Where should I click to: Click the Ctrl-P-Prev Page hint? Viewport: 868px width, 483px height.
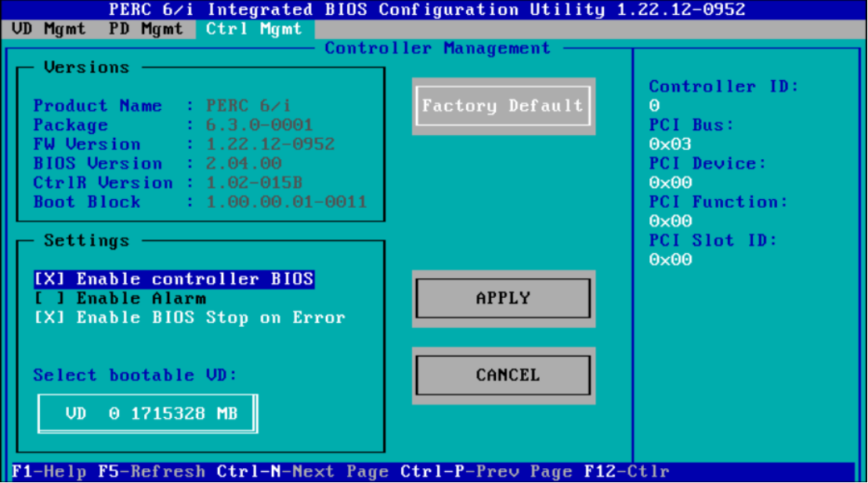486,472
